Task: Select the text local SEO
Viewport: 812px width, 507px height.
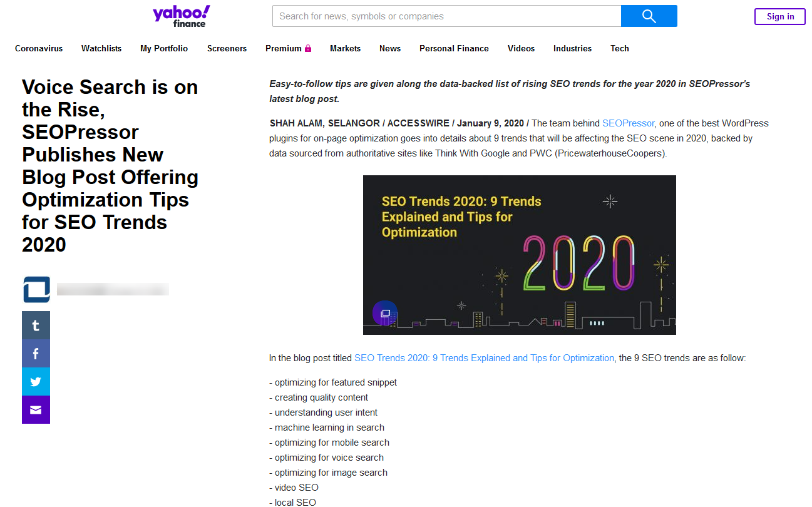Action: click(296, 502)
